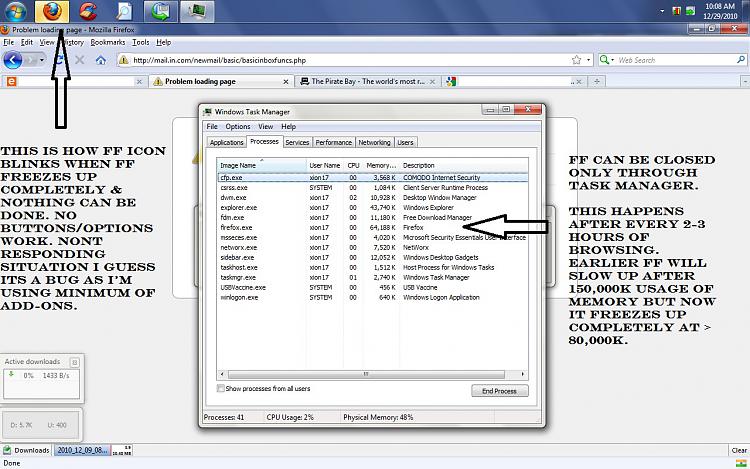
Task: Click the Active downloads gadget button
Action: point(75,362)
